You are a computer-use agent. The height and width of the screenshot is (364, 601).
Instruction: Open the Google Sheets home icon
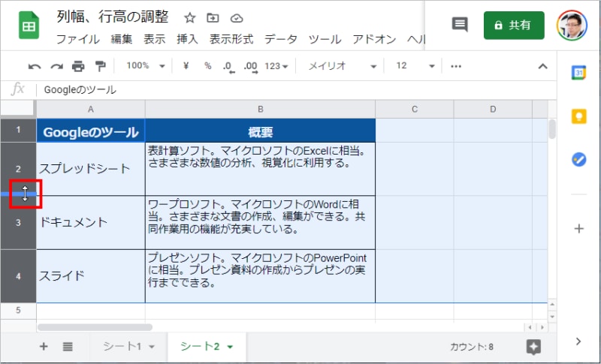29,26
